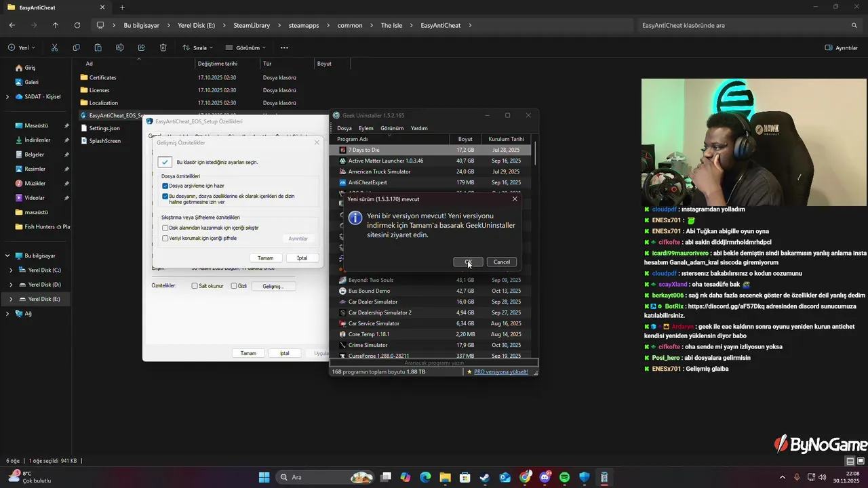The width and height of the screenshot is (868, 488).
Task: Toggle the 'Gizli' checkbox
Action: 234,286
